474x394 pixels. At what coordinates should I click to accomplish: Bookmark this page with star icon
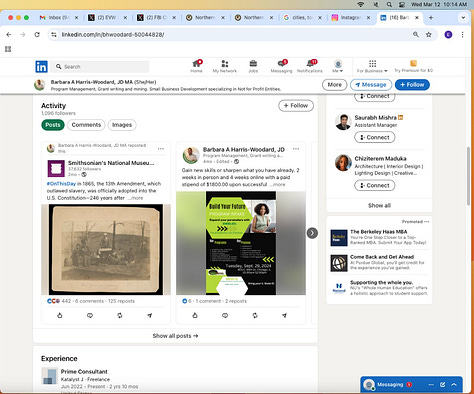(x=429, y=35)
